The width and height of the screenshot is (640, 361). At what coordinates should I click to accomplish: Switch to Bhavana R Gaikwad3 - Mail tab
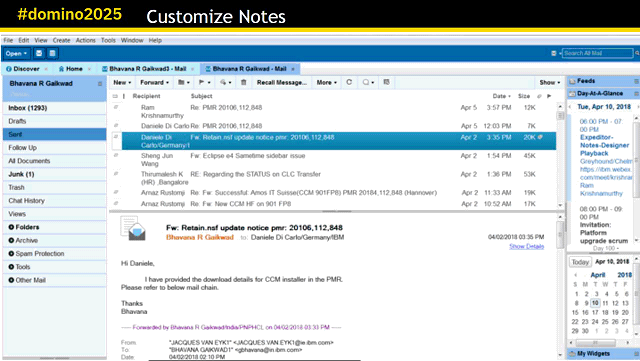(147, 69)
